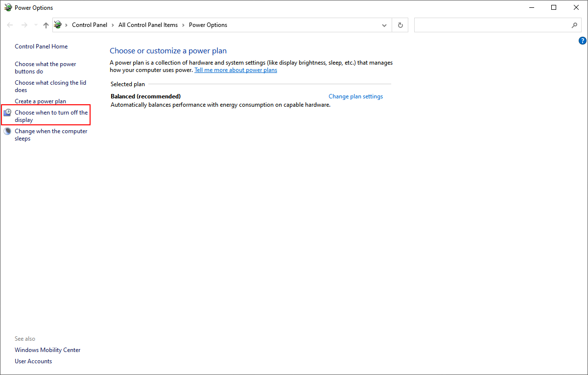Select Control Panel in breadcrumb
588x375 pixels.
(90, 25)
